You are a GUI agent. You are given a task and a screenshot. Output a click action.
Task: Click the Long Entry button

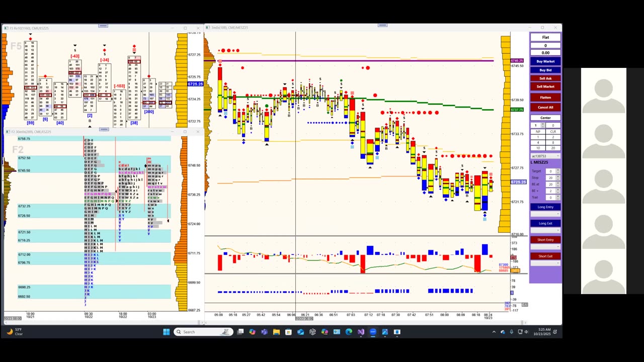point(545,207)
